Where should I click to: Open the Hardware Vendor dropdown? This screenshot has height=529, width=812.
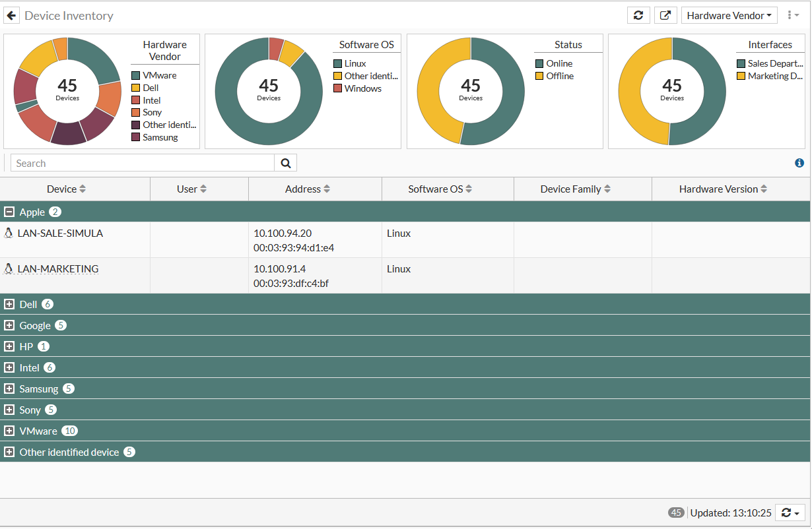(x=729, y=15)
